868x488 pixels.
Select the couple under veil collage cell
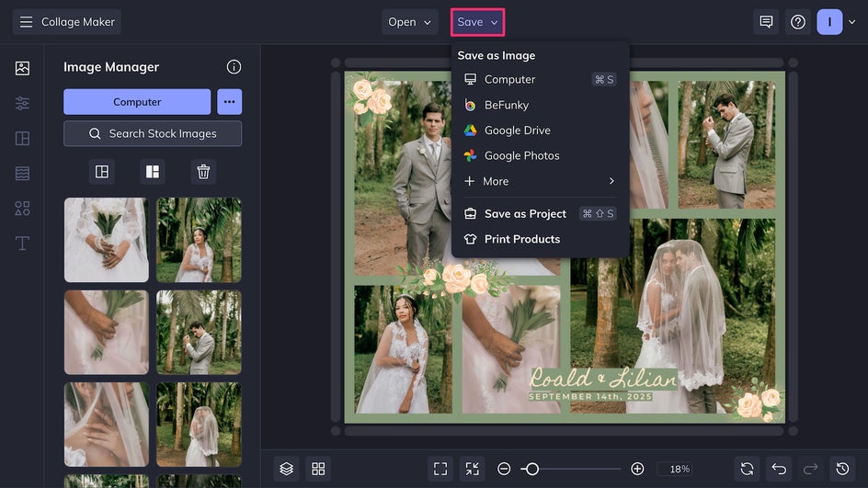tap(672, 315)
